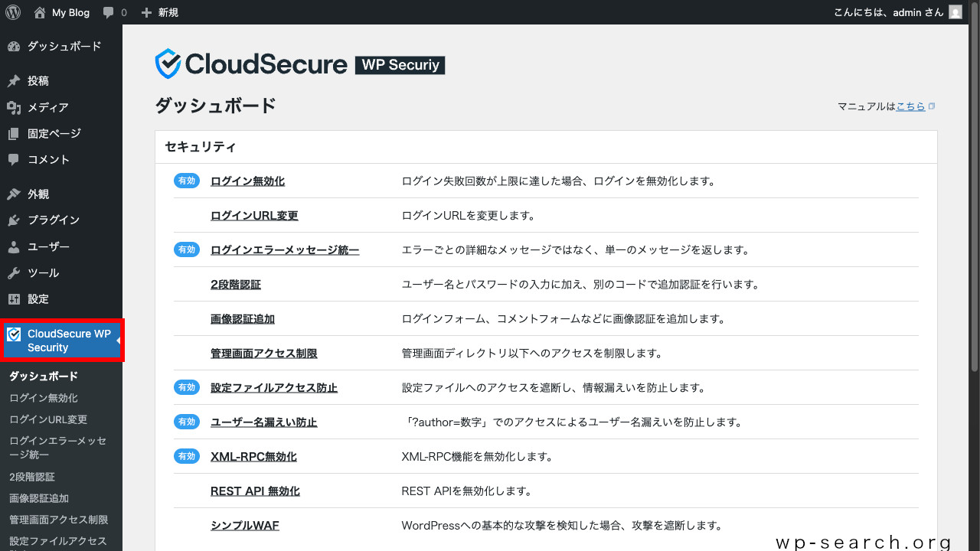Select the CloudSecure WP Security shield icon
The width and height of the screenshot is (980, 551).
[x=14, y=334]
